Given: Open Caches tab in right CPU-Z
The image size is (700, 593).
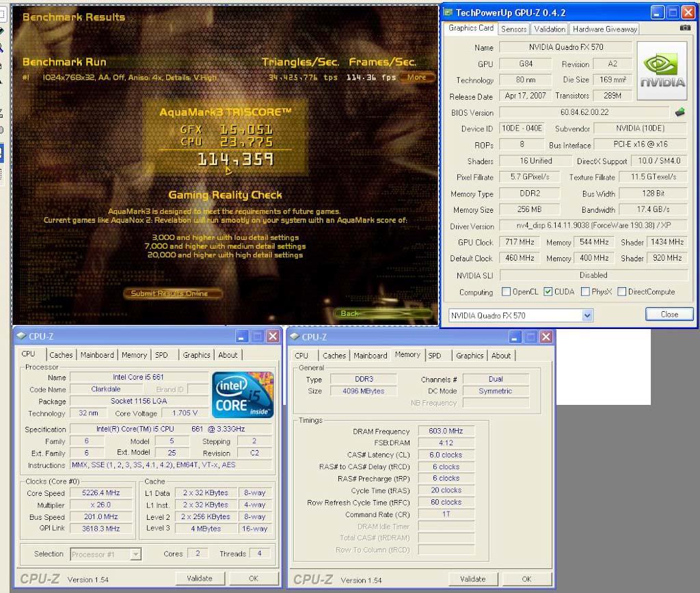Looking at the screenshot, I should click(334, 356).
